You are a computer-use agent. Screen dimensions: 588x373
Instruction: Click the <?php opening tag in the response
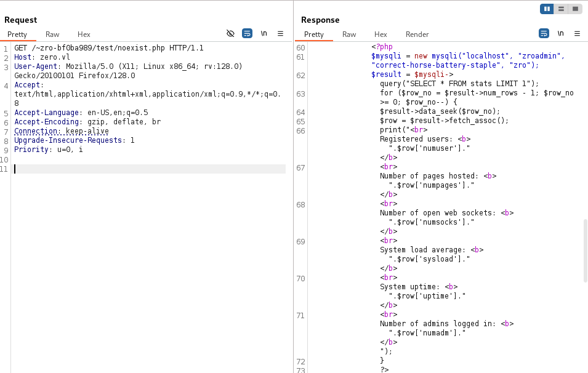tap(382, 47)
